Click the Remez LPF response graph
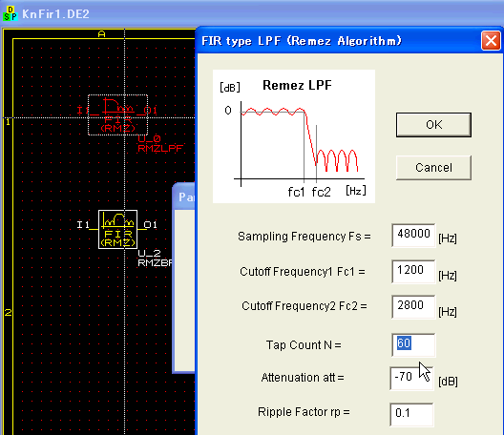The width and height of the screenshot is (504, 435). pos(294,136)
